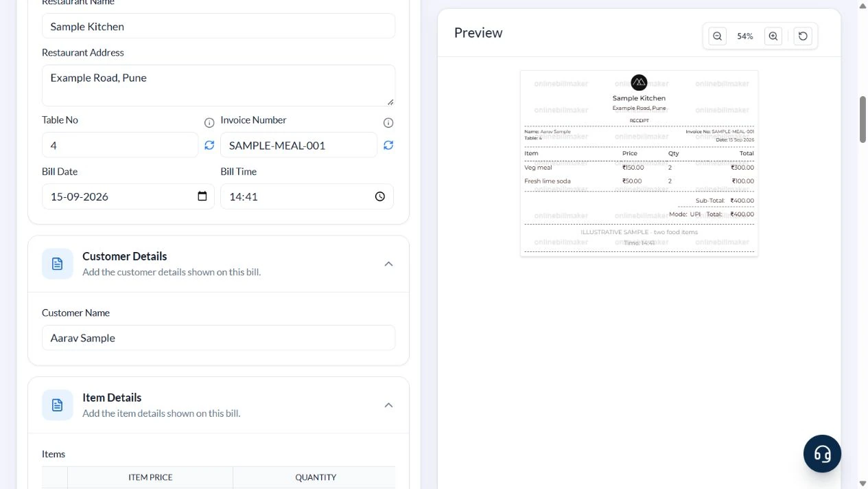Zoom out the bill preview
The width and height of the screenshot is (868, 489).
(x=717, y=36)
